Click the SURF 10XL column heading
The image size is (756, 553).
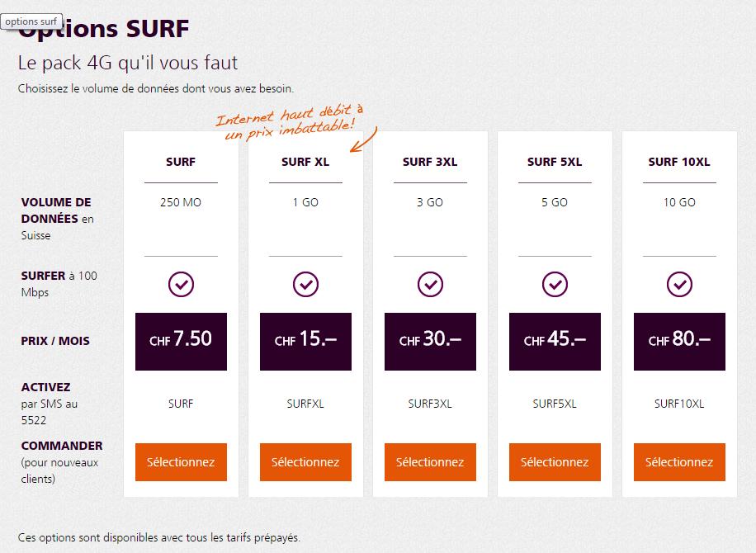tap(679, 162)
